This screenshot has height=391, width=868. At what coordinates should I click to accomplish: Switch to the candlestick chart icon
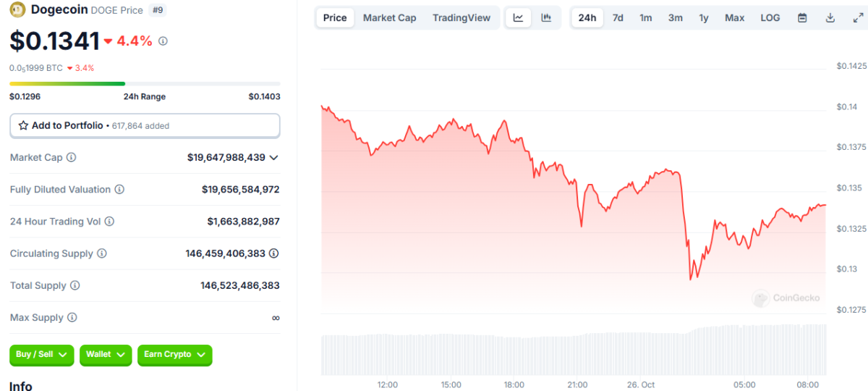[x=547, y=17]
